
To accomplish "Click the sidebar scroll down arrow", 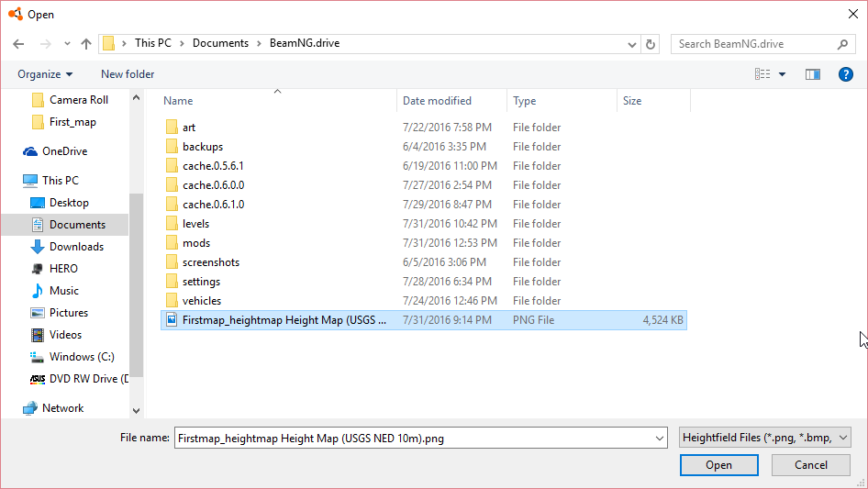I will tap(136, 411).
